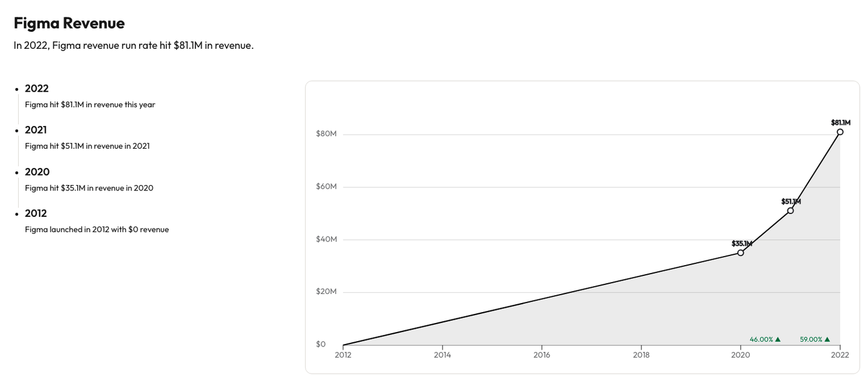868x382 pixels.
Task: Click the 2016 x-axis label
Action: tap(541, 355)
